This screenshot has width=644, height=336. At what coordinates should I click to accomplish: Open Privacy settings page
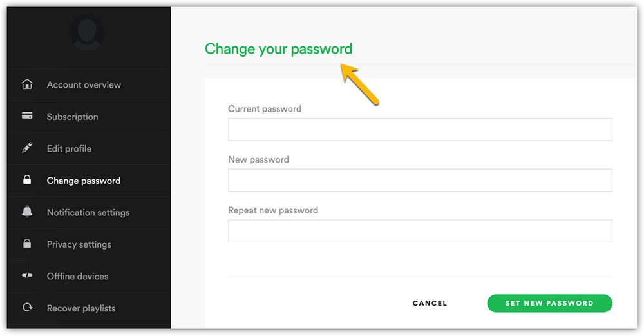(x=79, y=244)
